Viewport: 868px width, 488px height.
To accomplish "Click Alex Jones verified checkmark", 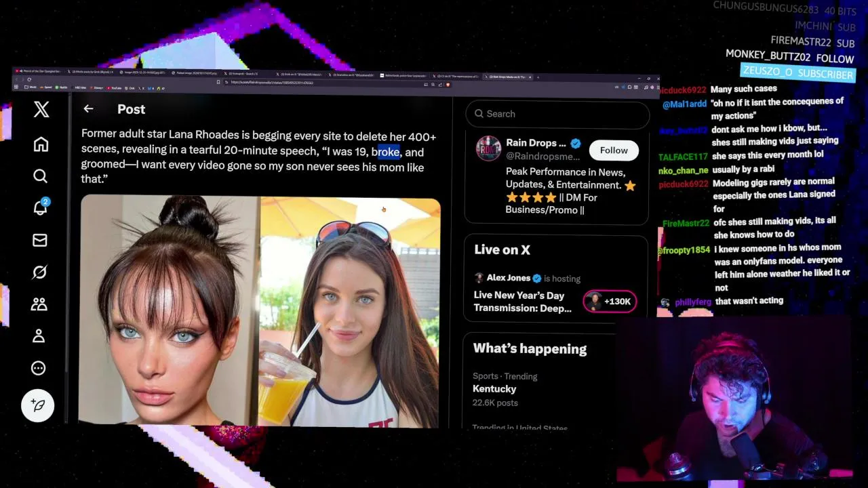I will pyautogui.click(x=536, y=278).
